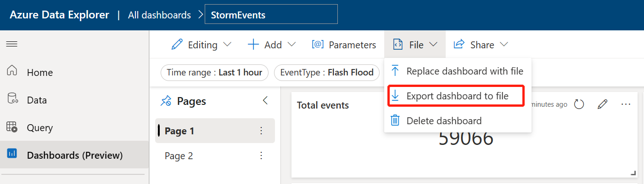Select Page 1 in Pages list
Viewport: 644px width, 184px height.
215,131
